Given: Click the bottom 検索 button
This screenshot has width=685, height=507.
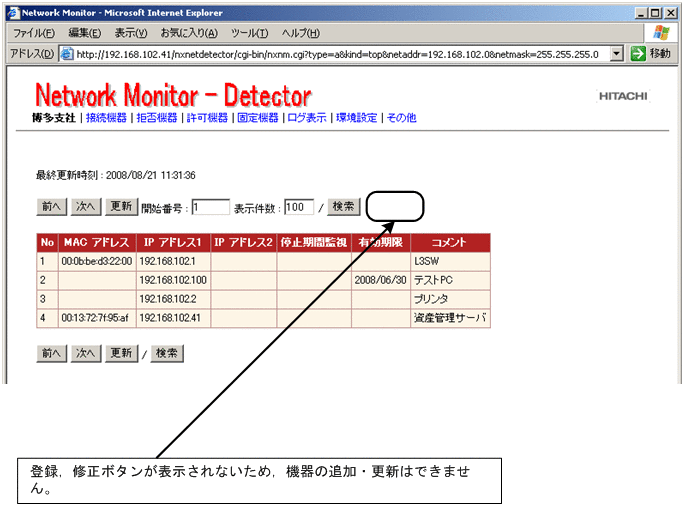Looking at the screenshot, I should pos(167,353).
